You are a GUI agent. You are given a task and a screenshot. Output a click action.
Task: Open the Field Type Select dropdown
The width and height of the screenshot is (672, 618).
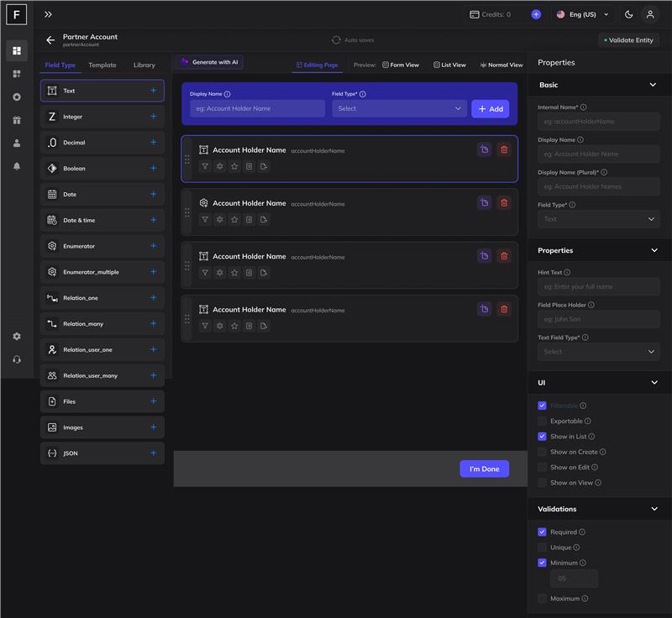coord(399,108)
